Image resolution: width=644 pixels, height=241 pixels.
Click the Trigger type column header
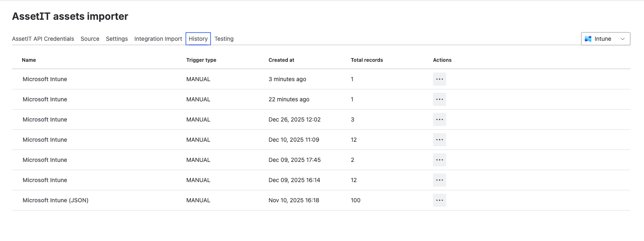coord(201,60)
